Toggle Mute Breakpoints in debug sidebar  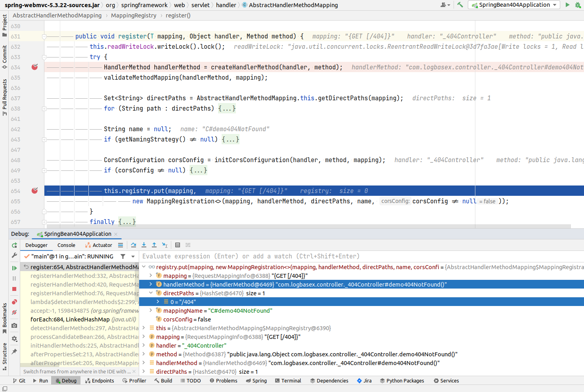pyautogui.click(x=14, y=312)
